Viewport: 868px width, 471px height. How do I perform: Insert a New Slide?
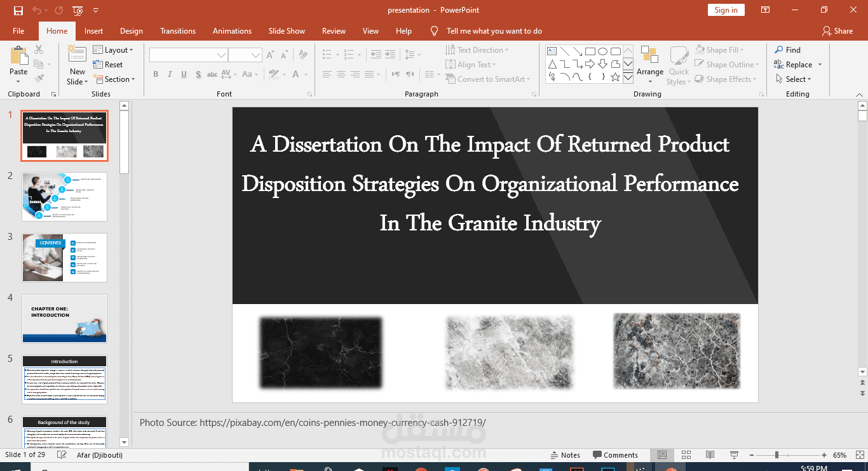(77, 65)
